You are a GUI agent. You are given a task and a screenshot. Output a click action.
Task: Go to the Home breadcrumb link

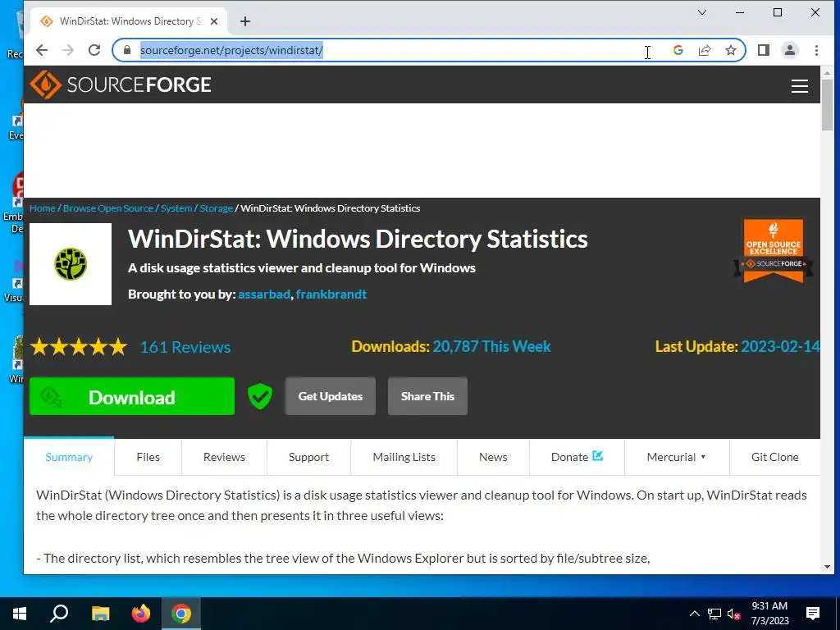click(x=43, y=208)
